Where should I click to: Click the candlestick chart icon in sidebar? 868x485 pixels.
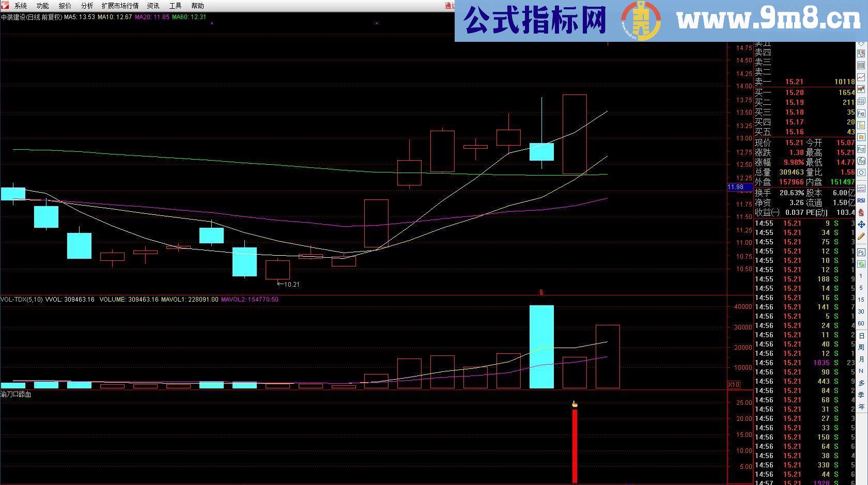tap(861, 89)
